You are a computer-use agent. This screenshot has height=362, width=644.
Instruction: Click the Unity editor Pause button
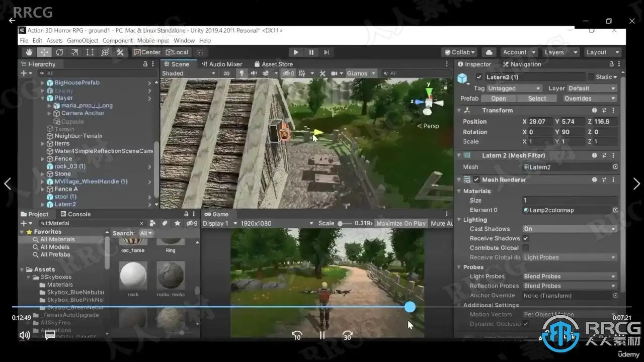click(311, 52)
